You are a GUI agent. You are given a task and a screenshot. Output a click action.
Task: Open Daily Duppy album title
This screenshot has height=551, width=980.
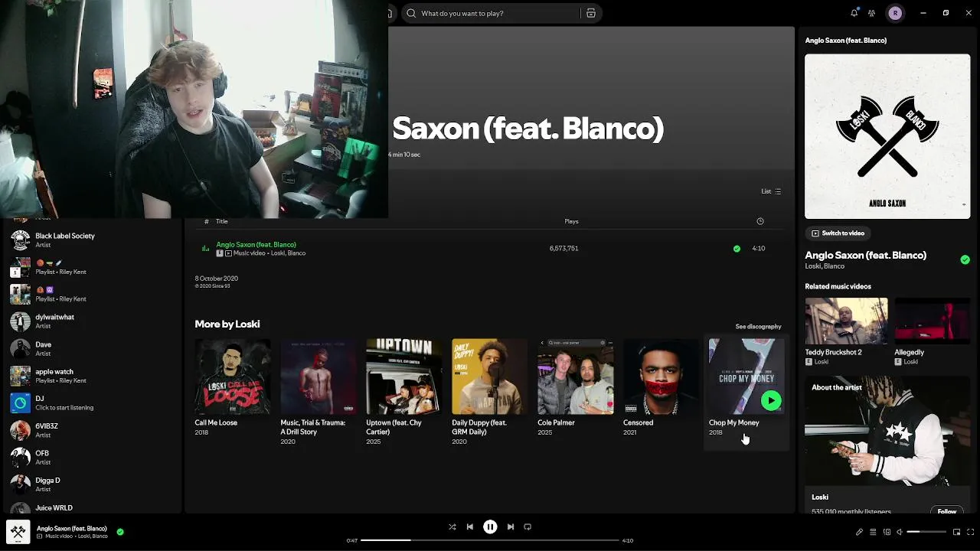click(x=479, y=427)
